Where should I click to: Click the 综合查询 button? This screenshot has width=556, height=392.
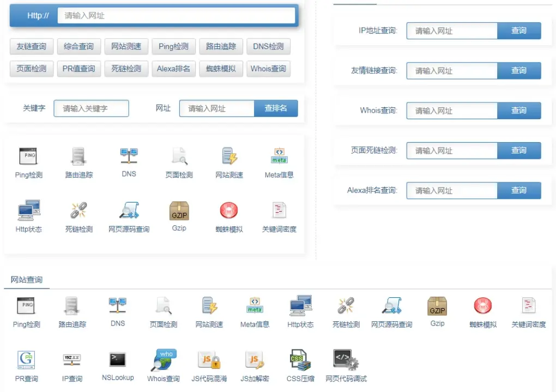click(x=78, y=46)
